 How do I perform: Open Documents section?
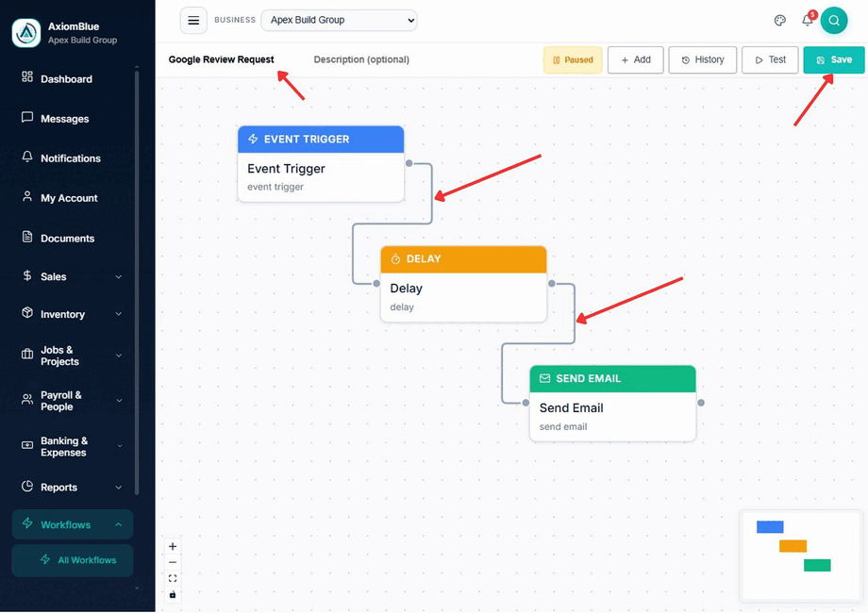point(67,239)
